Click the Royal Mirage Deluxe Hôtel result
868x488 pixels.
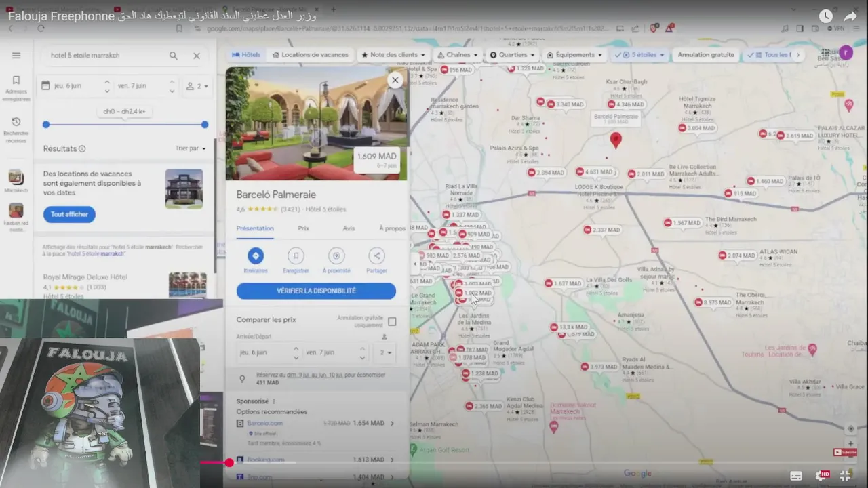pos(125,285)
